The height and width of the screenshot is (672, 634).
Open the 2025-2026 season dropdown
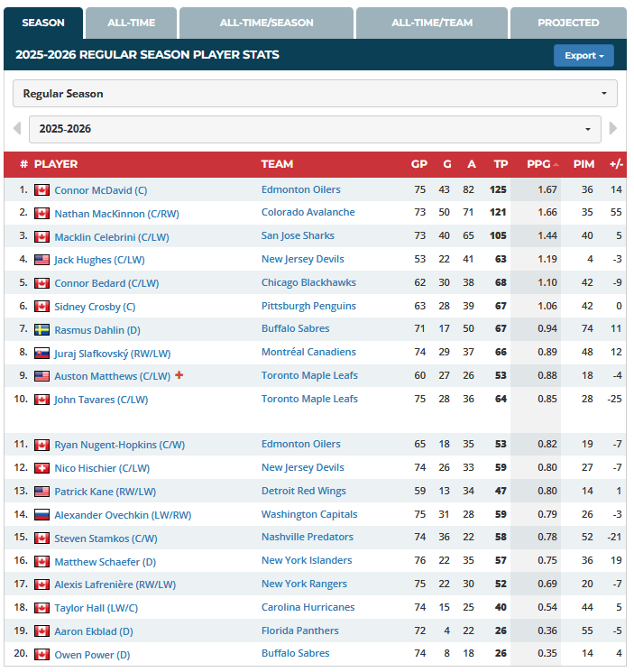coord(315,129)
